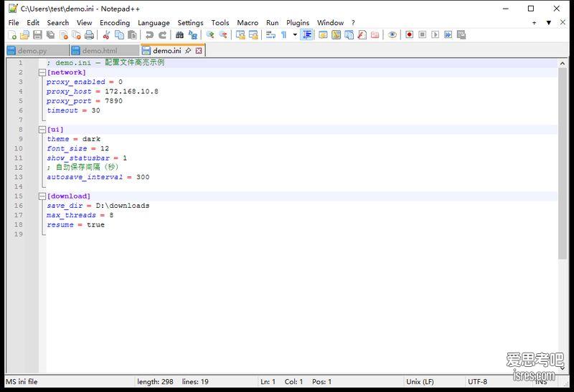Click the Close document toolbar icon
Screen dimensions: 574x392
(64, 35)
